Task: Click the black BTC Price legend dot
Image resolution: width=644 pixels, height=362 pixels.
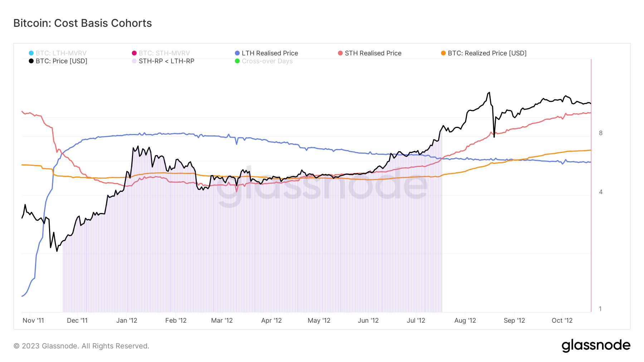Action: pyautogui.click(x=31, y=61)
